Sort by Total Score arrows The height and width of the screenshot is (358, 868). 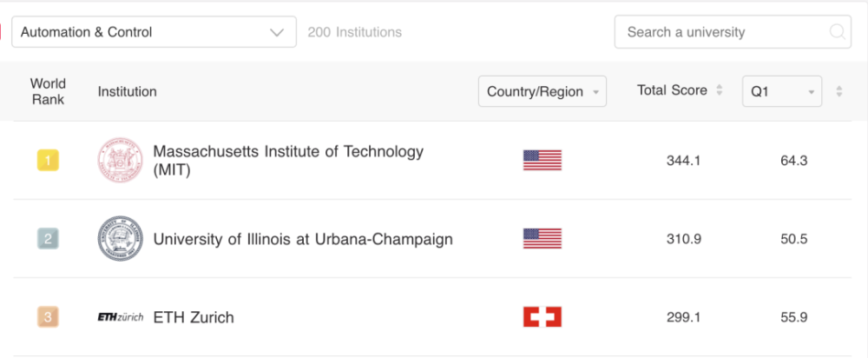pyautogui.click(x=720, y=90)
